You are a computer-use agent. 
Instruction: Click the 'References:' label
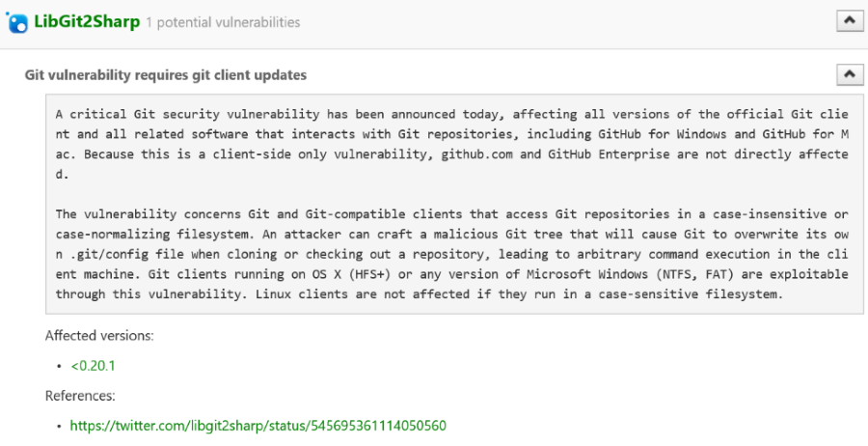(80, 396)
